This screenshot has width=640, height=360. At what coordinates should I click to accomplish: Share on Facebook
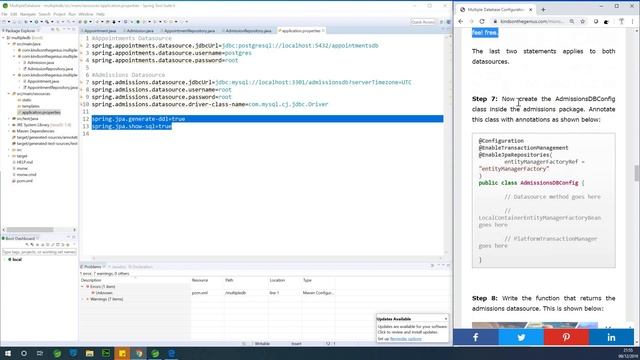click(x=476, y=337)
